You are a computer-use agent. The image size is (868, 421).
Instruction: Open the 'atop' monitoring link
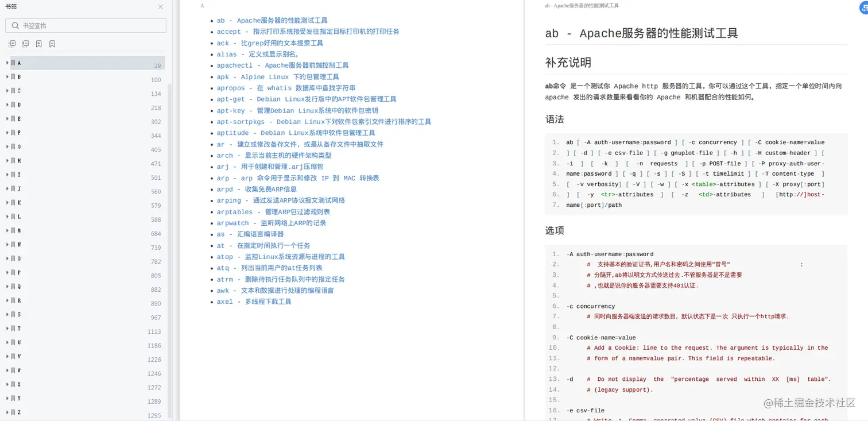tap(281, 257)
